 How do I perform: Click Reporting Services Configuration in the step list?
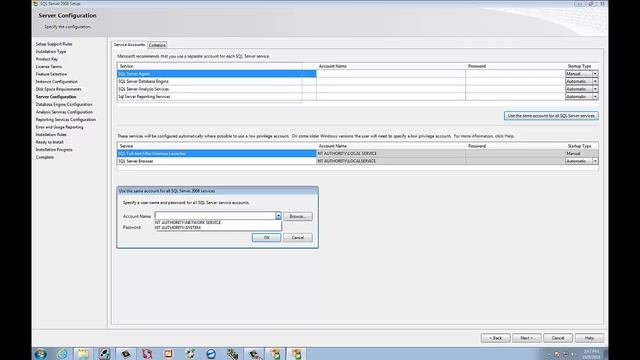coord(66,120)
